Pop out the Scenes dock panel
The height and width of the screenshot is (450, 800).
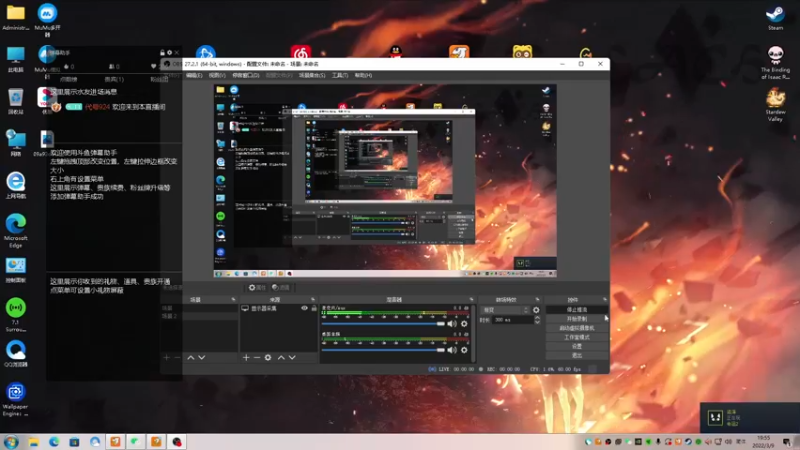pyautogui.click(x=233, y=299)
